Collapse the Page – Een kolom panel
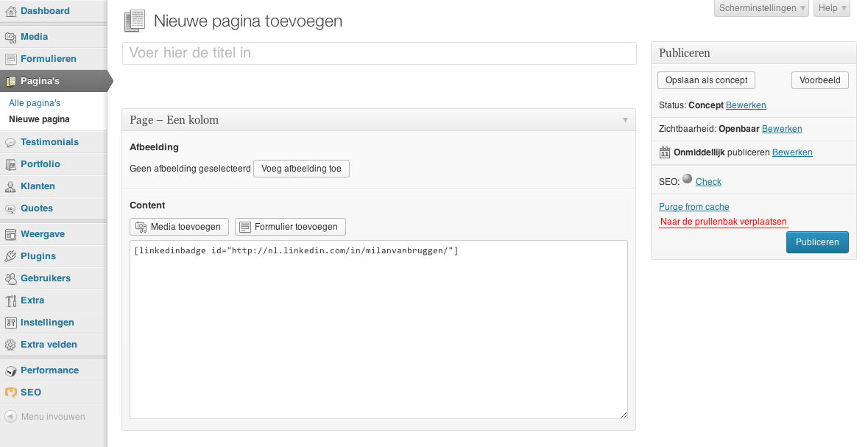 tap(625, 120)
